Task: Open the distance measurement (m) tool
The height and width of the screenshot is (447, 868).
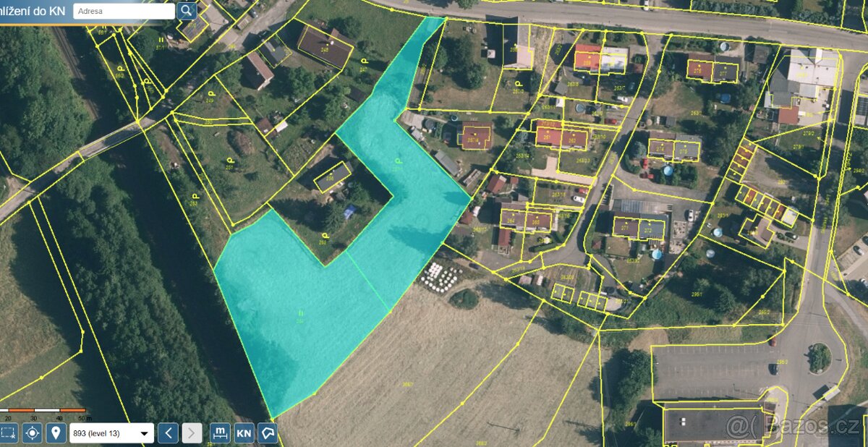Action: [219, 433]
